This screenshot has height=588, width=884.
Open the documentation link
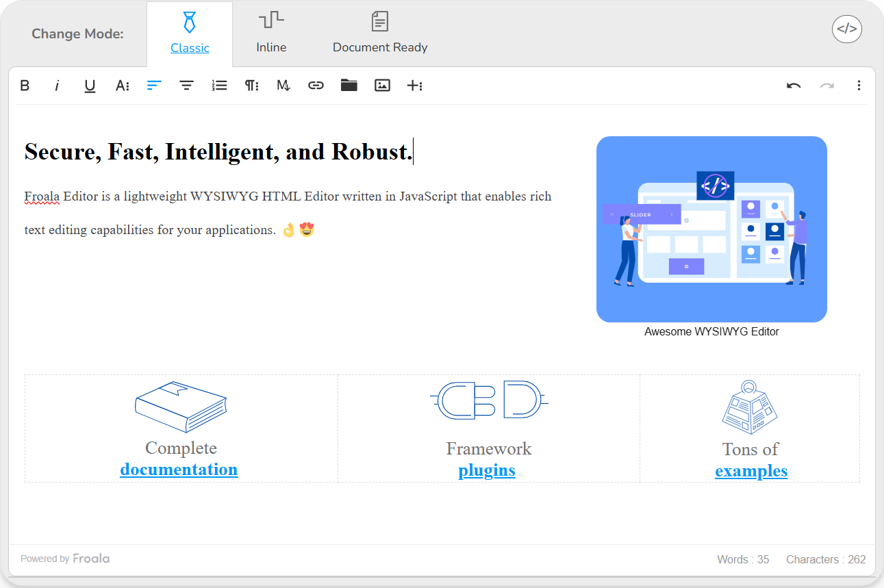coord(179,470)
